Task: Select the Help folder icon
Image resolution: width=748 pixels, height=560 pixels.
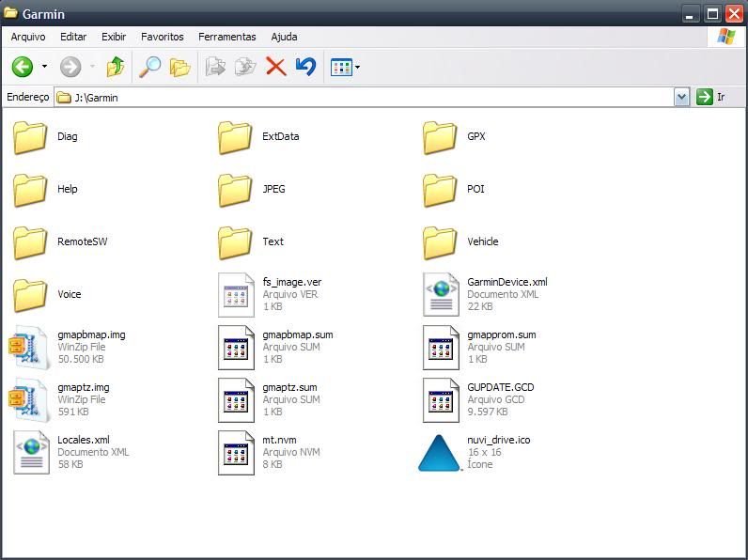Action: click(x=30, y=190)
